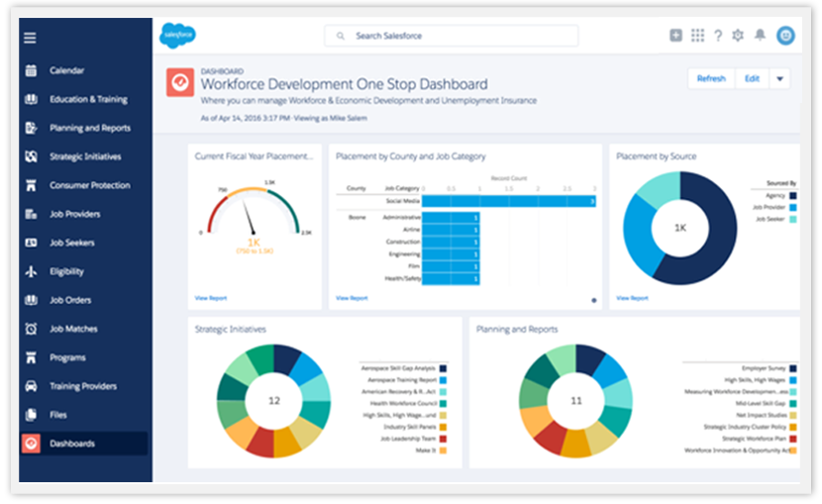The width and height of the screenshot is (822, 504).
Task: Click in the Search Salesforce field
Action: click(x=451, y=36)
